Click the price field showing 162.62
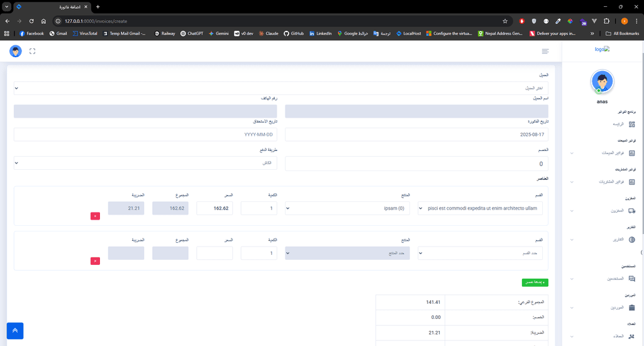The width and height of the screenshot is (644, 346). click(x=215, y=208)
